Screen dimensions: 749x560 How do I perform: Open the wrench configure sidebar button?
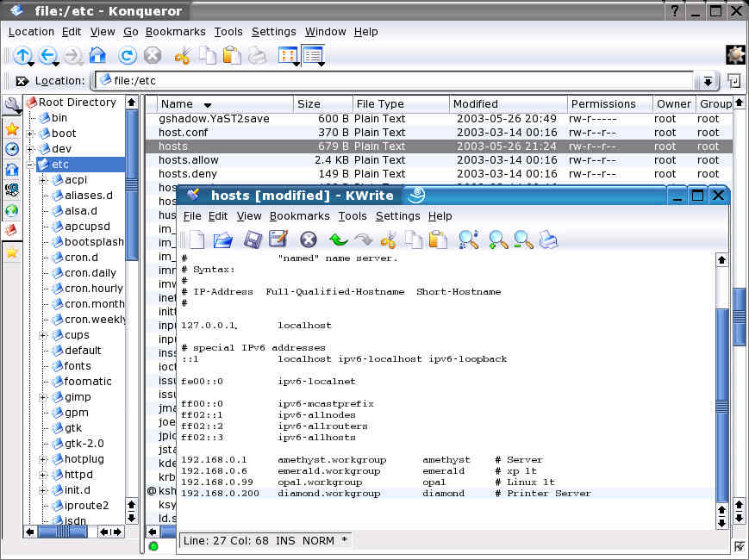click(12, 105)
